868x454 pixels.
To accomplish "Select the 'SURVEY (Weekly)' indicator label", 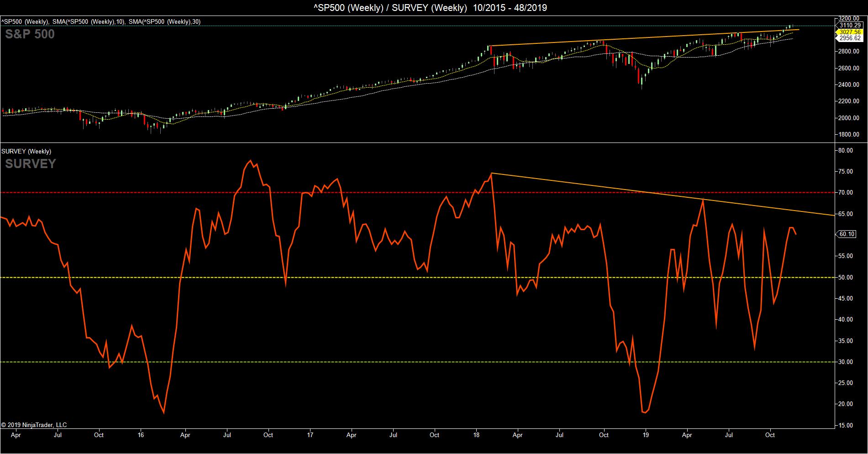I will pyautogui.click(x=26, y=151).
